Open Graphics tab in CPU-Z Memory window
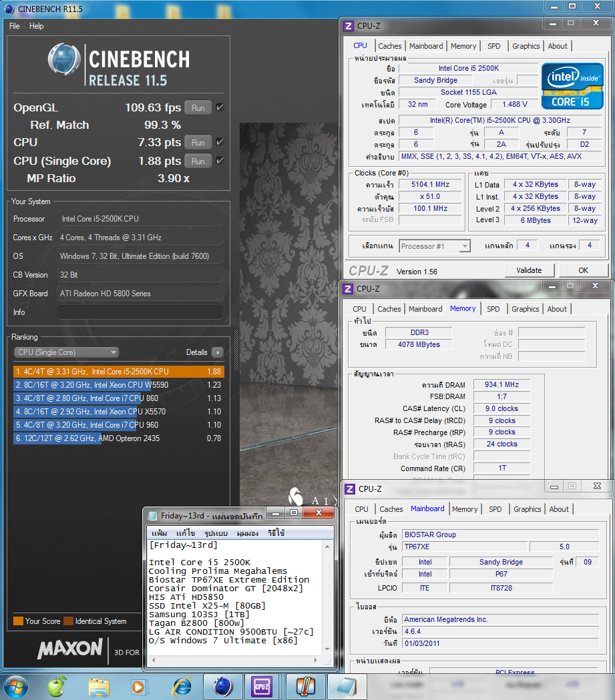Screen dimensions: 615x700 coord(525,309)
